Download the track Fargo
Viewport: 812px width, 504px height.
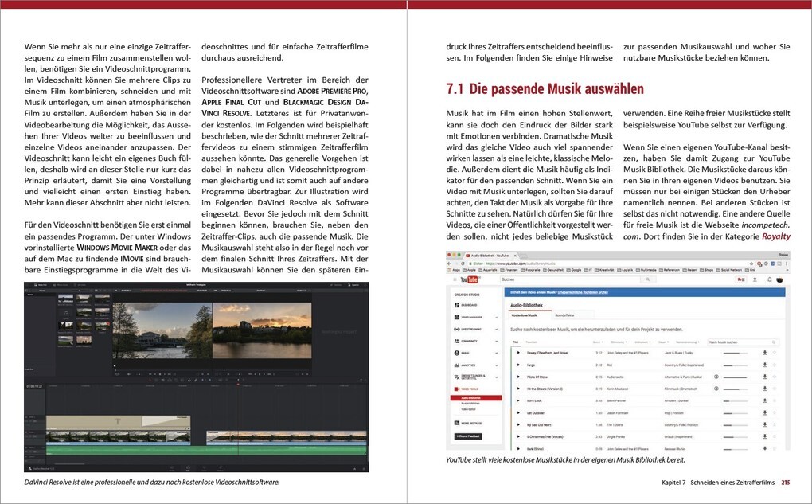coord(765,365)
